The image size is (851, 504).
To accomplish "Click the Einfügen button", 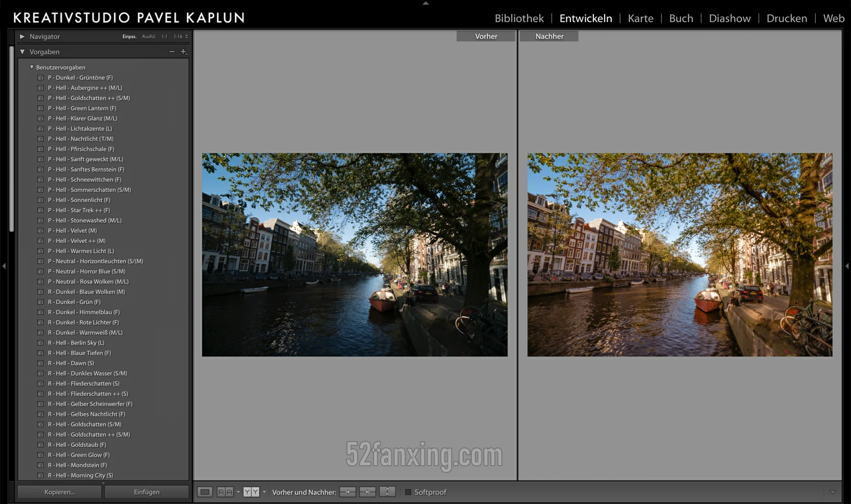I will click(147, 492).
